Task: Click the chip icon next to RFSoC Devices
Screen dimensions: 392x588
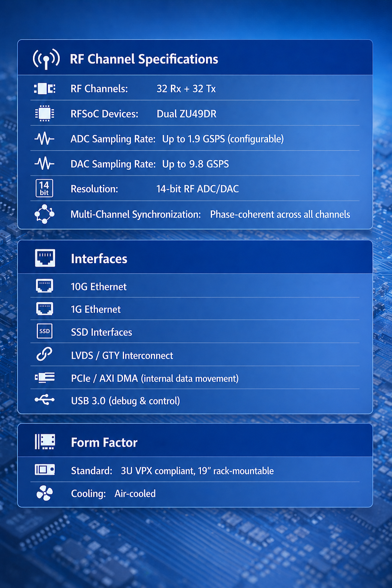Action: click(44, 114)
